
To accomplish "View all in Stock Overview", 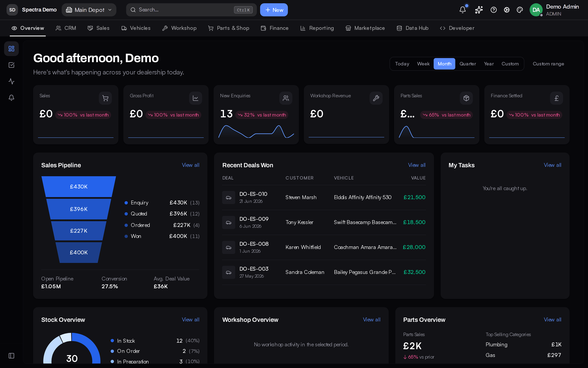I will point(190,320).
